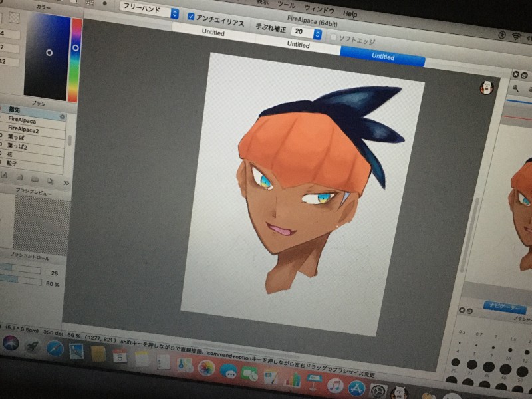Open Launchpad rocket icon in Dock
The height and width of the screenshot is (399, 532).
tap(33, 346)
